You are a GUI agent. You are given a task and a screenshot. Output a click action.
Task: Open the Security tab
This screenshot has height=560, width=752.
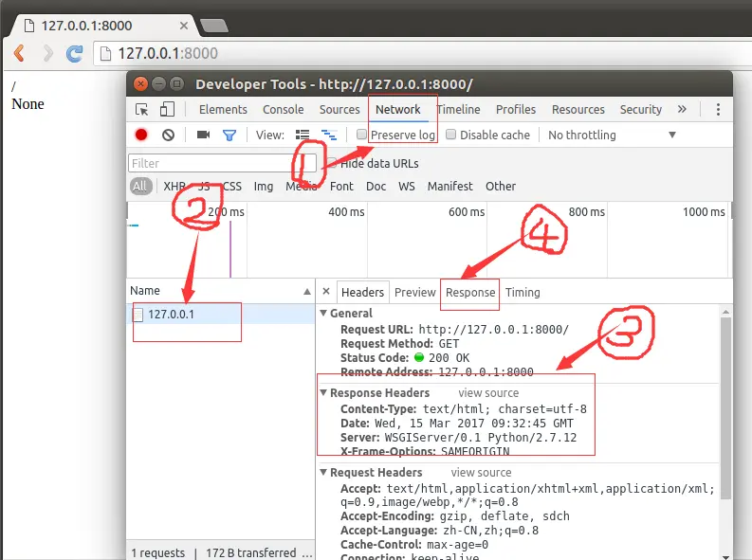[x=641, y=110]
